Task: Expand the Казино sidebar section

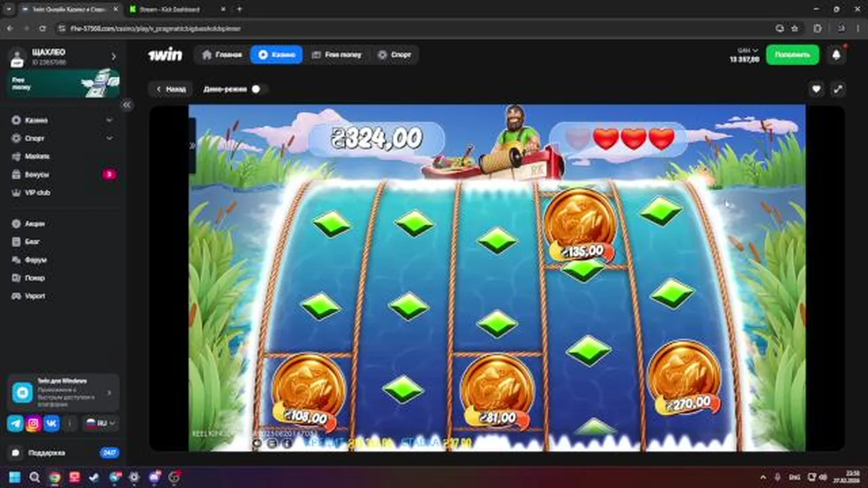Action: coord(109,120)
